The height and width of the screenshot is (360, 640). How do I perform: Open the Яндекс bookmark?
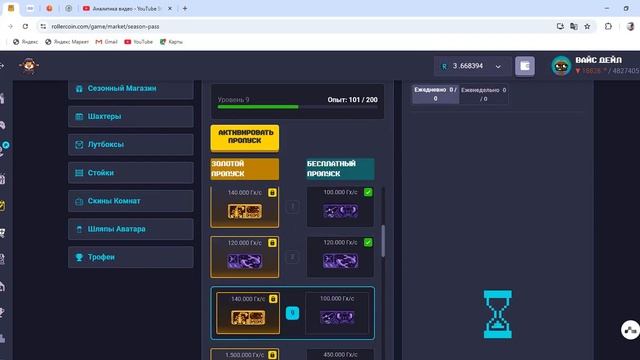click(x=25, y=42)
